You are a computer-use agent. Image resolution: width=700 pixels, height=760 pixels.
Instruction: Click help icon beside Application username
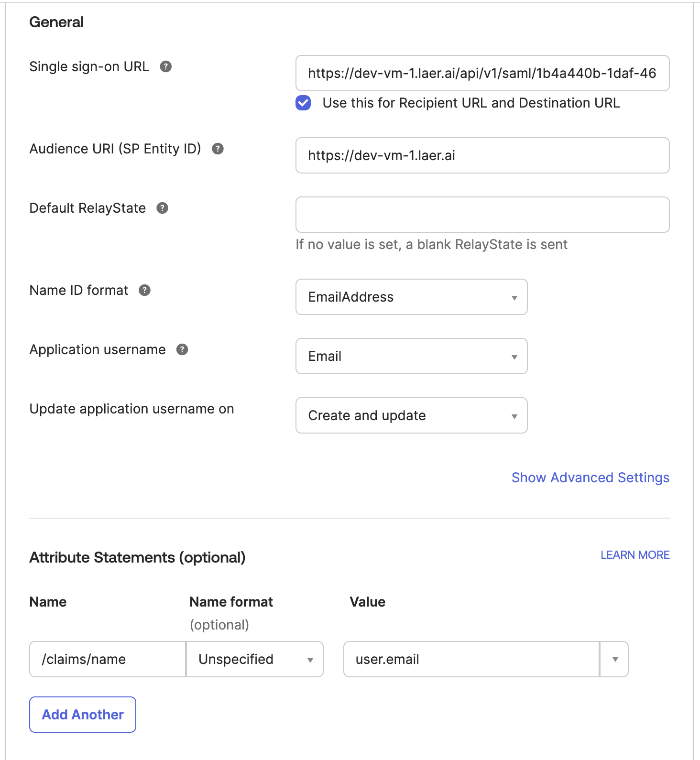pyautogui.click(x=182, y=349)
